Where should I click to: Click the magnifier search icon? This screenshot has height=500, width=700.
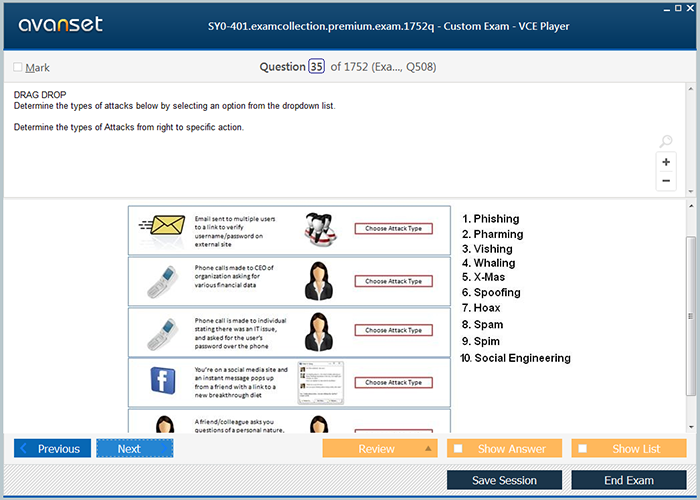(666, 142)
